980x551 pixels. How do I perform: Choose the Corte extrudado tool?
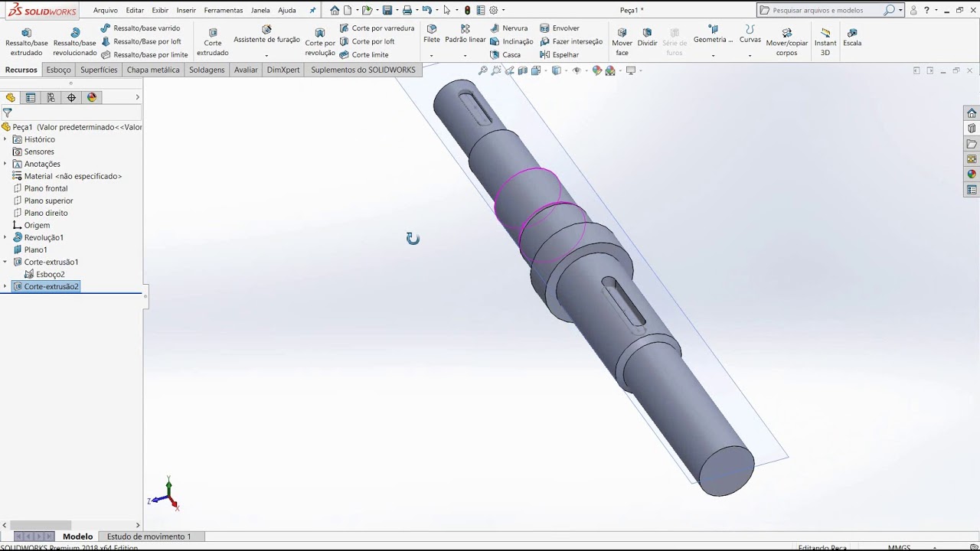tap(213, 42)
